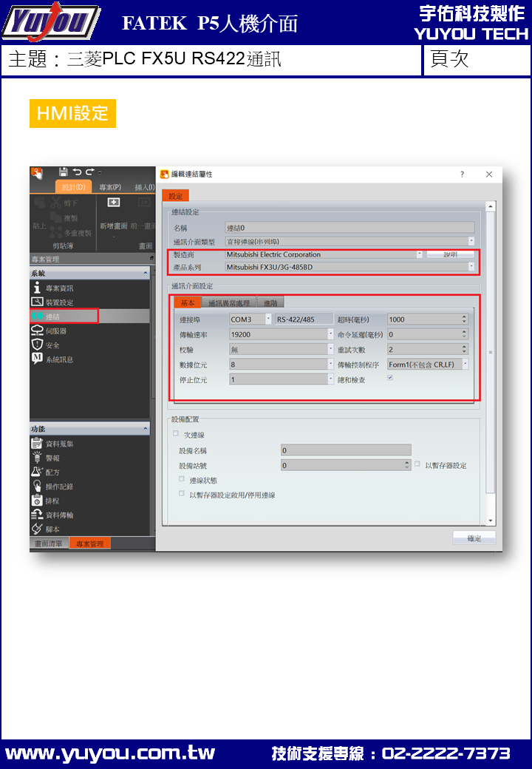The height and width of the screenshot is (769, 532).
Task: Toggle the 連線狀態 checkbox
Action: pyautogui.click(x=182, y=478)
